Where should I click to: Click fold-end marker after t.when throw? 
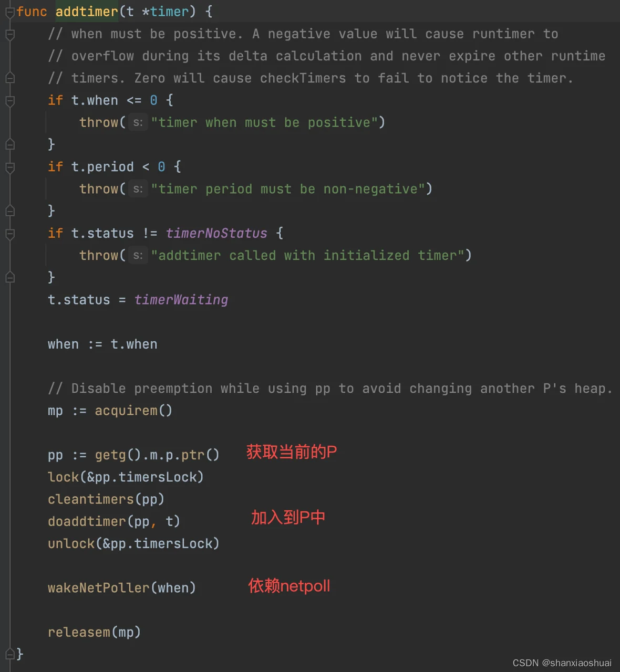pos(9,144)
